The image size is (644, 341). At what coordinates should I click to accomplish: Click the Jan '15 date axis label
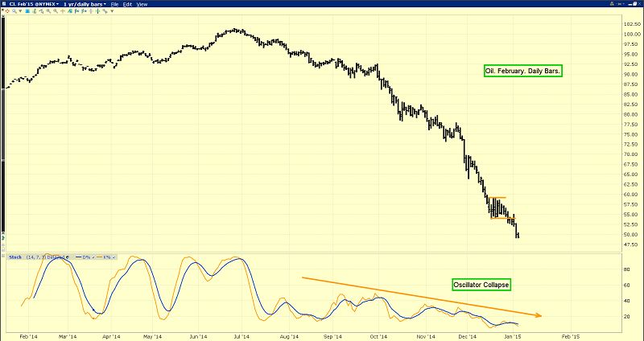[x=513, y=336]
